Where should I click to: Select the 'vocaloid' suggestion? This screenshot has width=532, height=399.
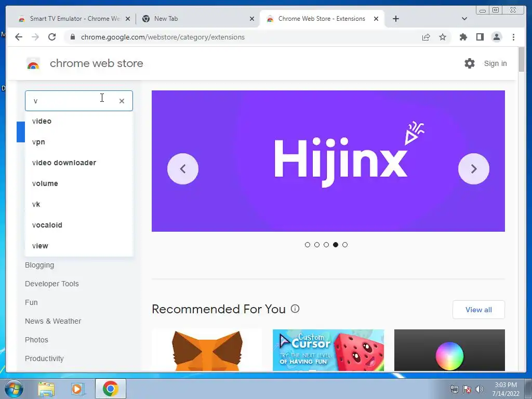pos(79,225)
